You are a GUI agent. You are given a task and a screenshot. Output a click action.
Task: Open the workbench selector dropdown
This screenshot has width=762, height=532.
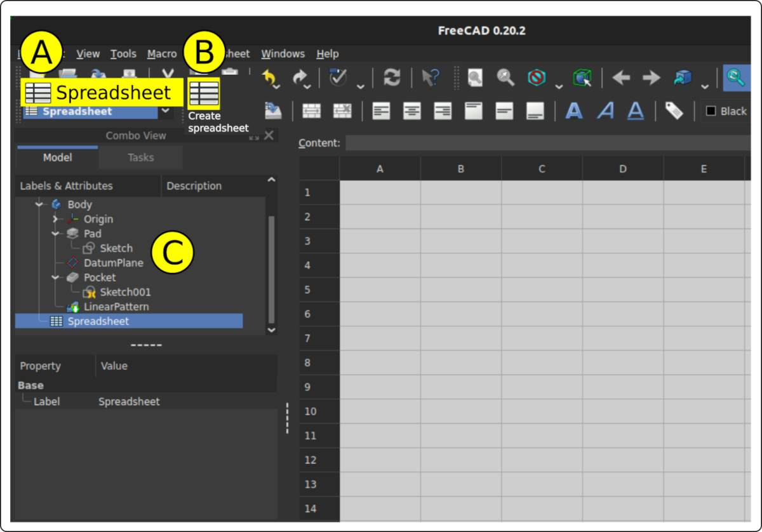pos(166,111)
